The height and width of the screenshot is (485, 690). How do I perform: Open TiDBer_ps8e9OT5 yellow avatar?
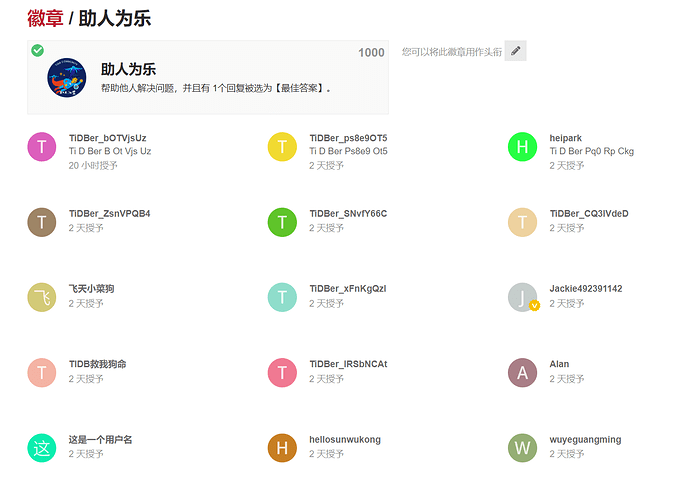[282, 147]
